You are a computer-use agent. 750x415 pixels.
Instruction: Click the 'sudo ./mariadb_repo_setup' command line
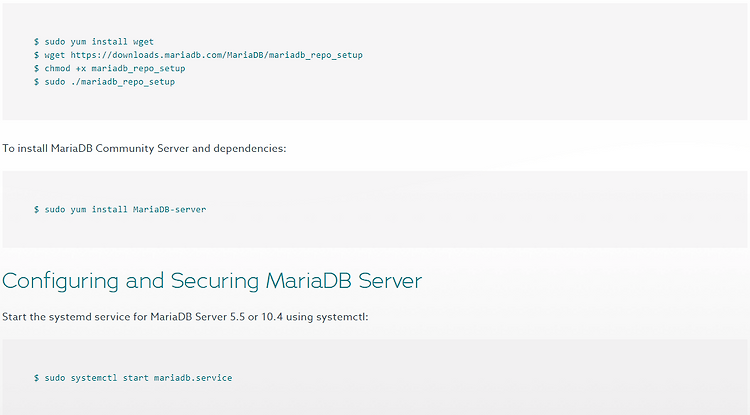point(104,82)
